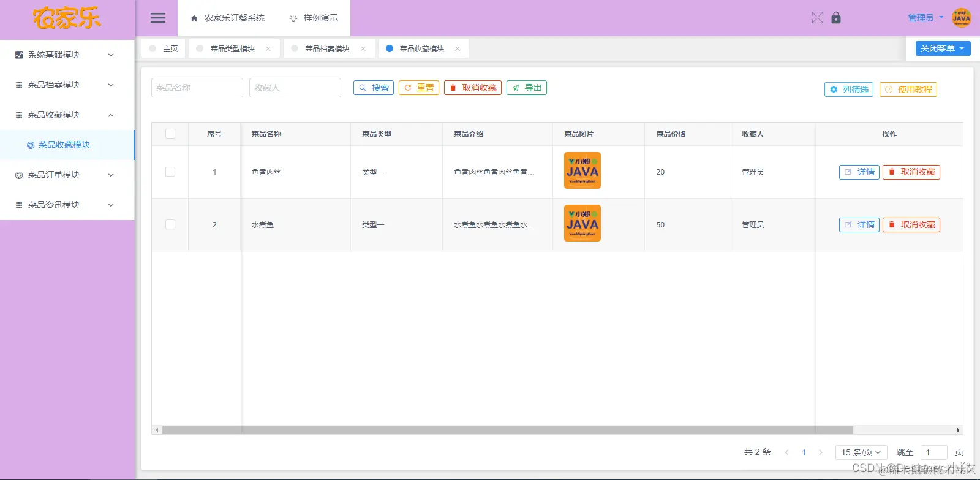The height and width of the screenshot is (480, 980).
Task: Check the row checkbox for 鱼香肉丝
Action: click(x=170, y=172)
